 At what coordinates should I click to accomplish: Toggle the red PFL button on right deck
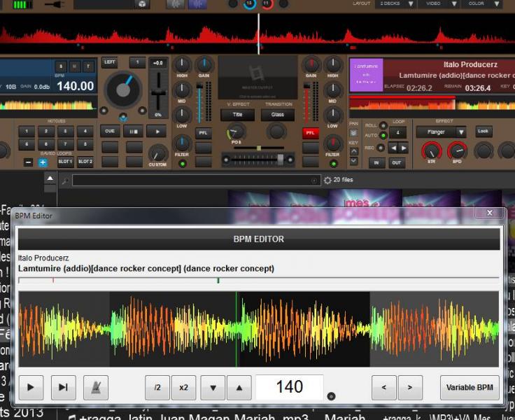pyautogui.click(x=311, y=132)
